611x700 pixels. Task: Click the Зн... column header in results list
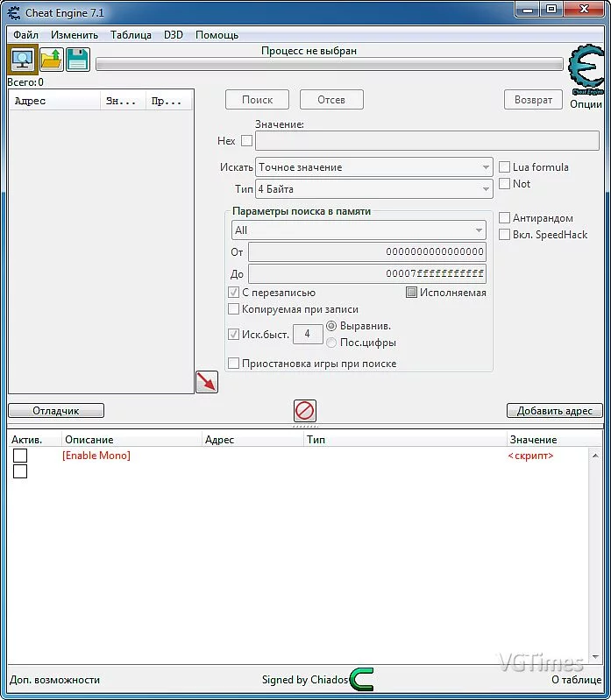[x=124, y=101]
